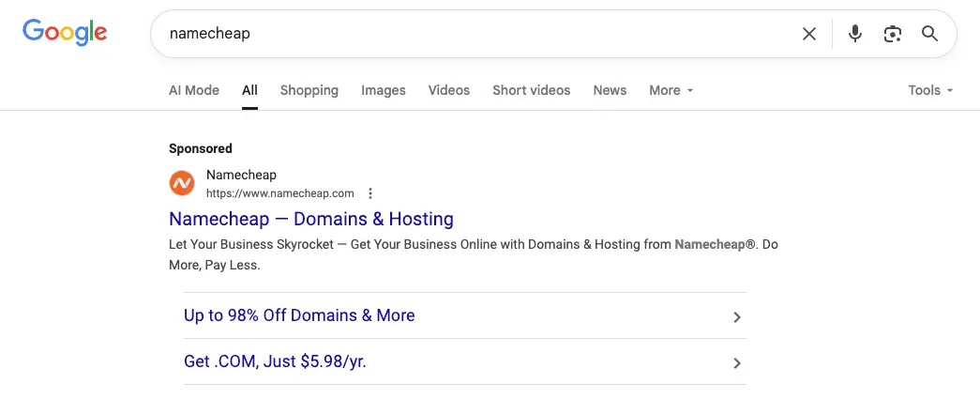This screenshot has width=980, height=399.
Task: Click the Namecheap site name above the URL
Action: pyautogui.click(x=241, y=176)
